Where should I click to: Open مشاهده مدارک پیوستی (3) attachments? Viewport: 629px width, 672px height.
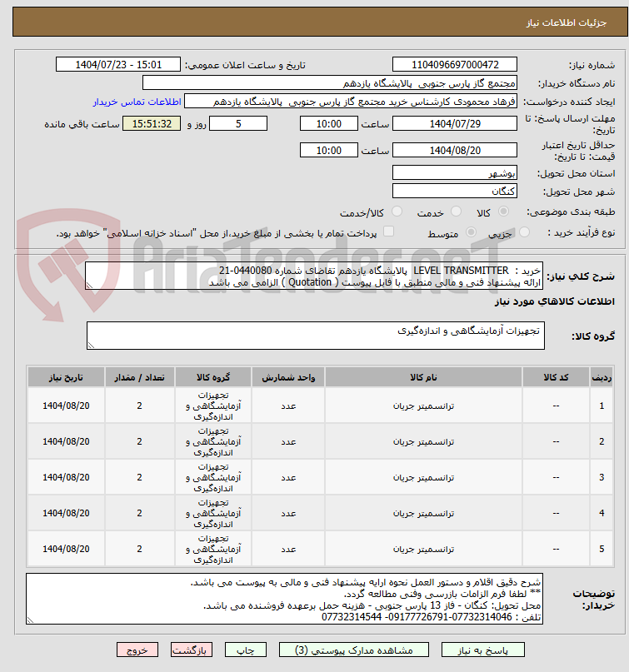coord(354,650)
